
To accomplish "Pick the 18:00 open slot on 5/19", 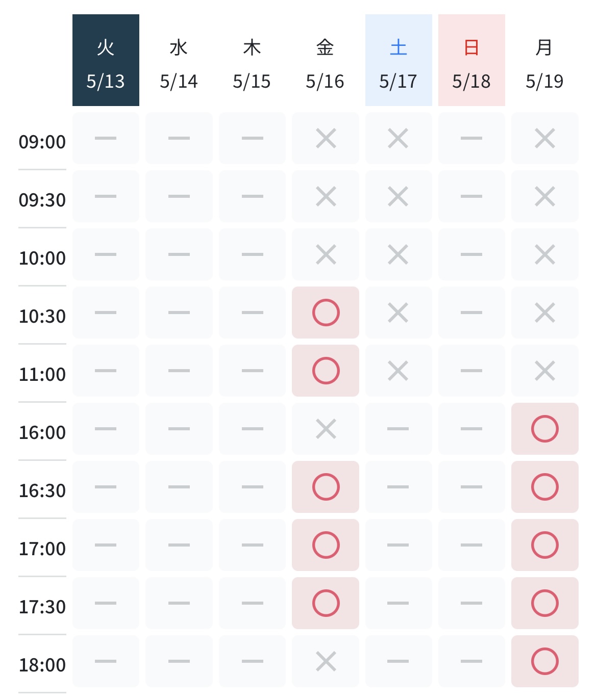I will tap(545, 661).
